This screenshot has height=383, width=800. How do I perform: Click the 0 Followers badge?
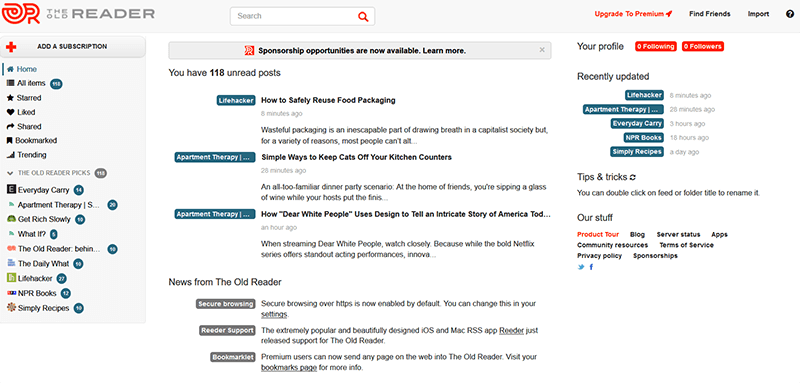pyautogui.click(x=703, y=46)
